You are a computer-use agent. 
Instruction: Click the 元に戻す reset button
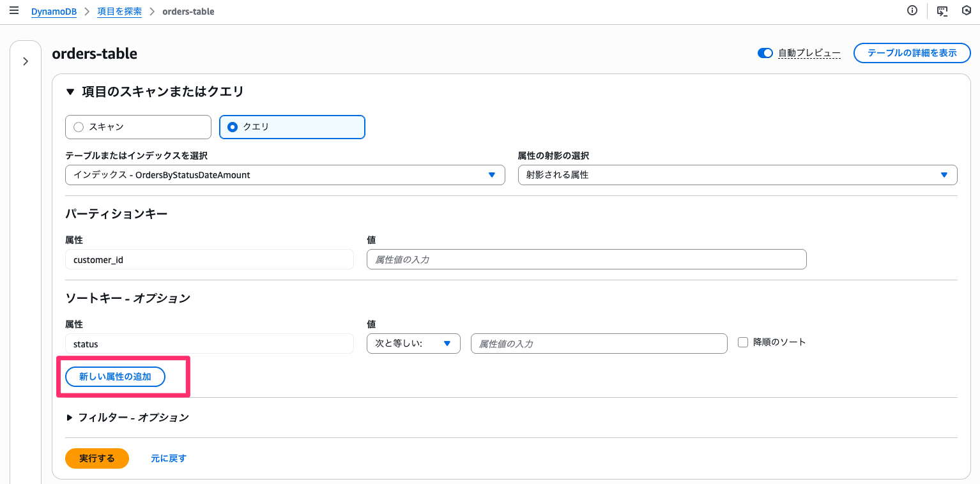point(169,458)
